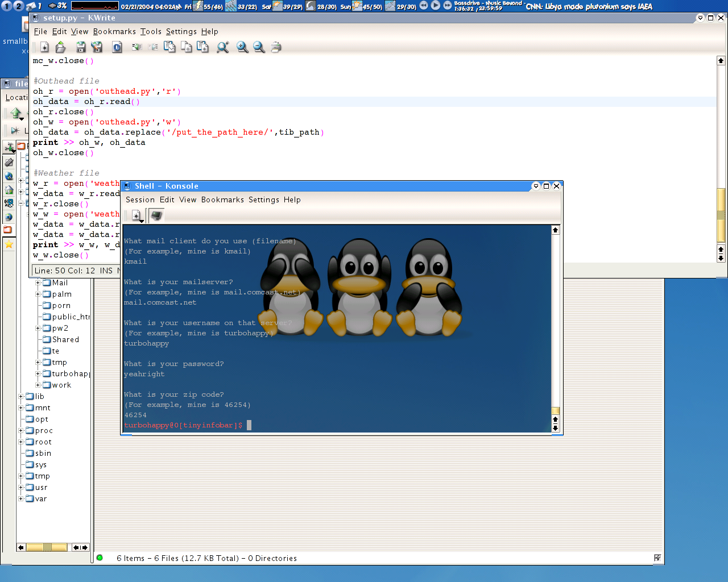The width and height of the screenshot is (728, 582).
Task: Click ruler icon in Konqueror sidebar
Action: (x=9, y=163)
